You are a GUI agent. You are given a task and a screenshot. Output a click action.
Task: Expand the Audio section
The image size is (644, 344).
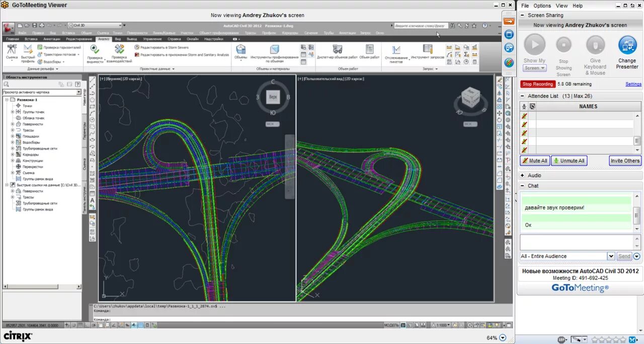click(522, 175)
